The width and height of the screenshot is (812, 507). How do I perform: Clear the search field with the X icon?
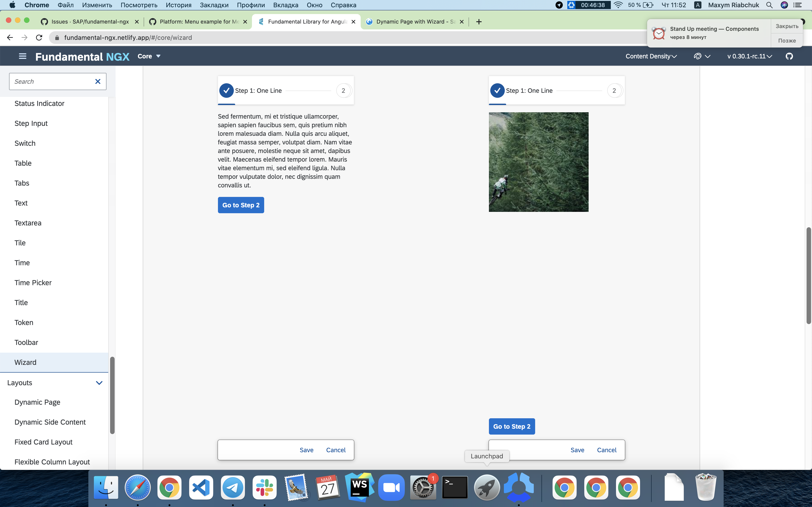point(98,81)
